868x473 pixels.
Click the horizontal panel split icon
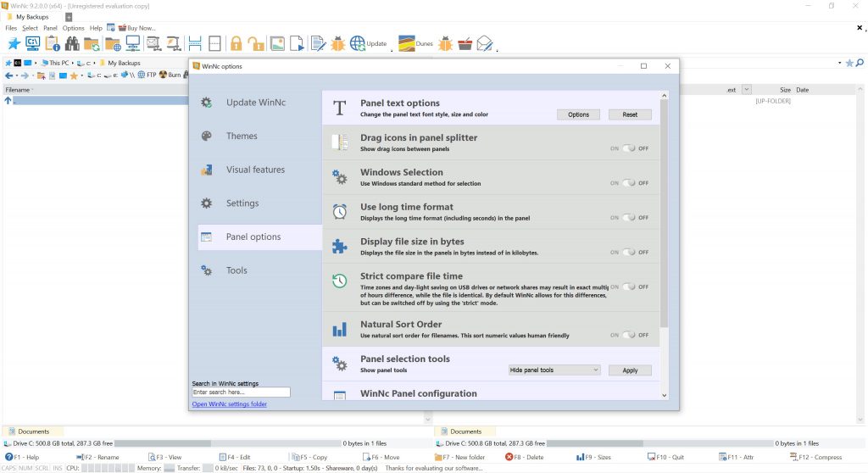pos(195,43)
